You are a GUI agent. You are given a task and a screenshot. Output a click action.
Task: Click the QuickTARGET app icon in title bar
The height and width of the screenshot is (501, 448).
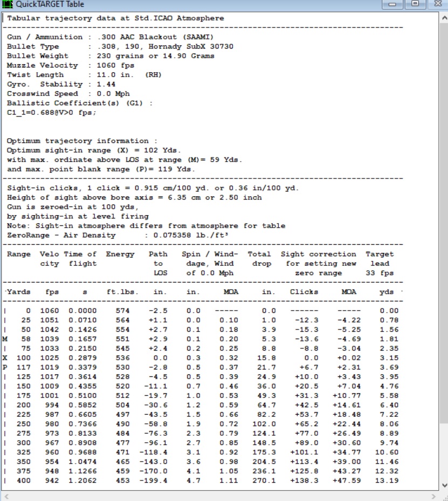tap(7, 4)
